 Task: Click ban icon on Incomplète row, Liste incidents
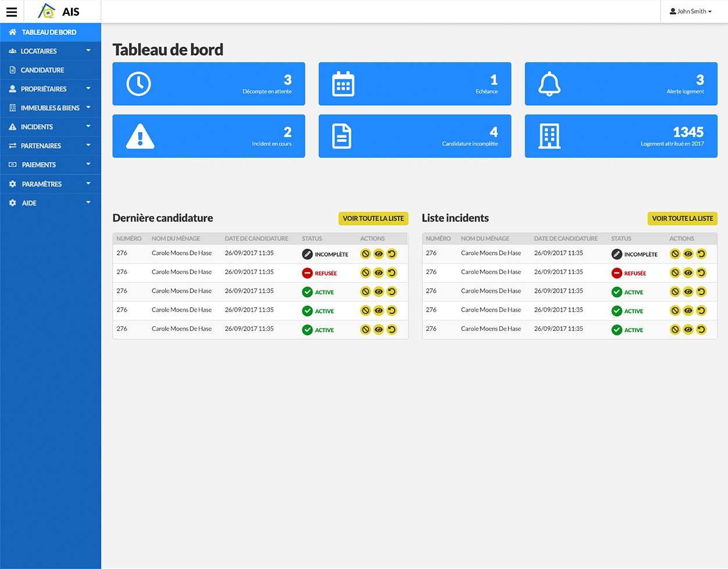675,254
